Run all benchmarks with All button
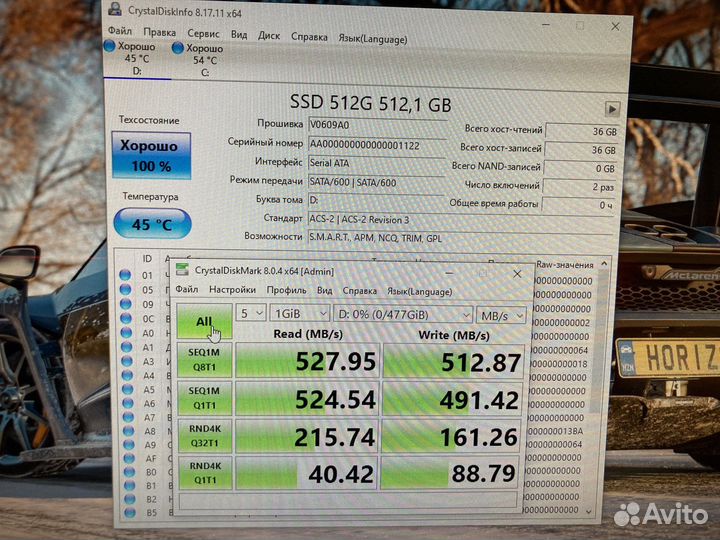Image resolution: width=720 pixels, height=540 pixels. [204, 321]
